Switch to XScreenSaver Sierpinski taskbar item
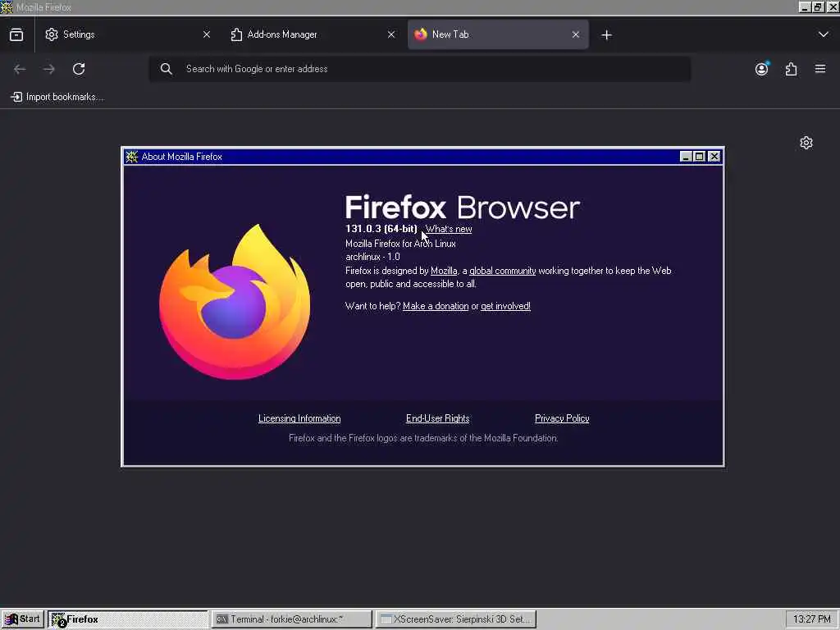Viewport: 840px width, 630px height. coord(456,619)
